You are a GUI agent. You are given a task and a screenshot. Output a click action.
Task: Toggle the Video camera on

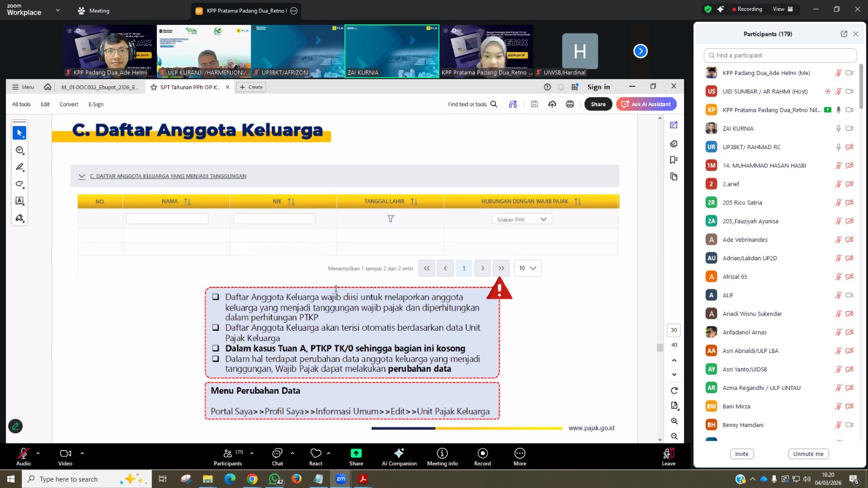pyautogui.click(x=65, y=454)
